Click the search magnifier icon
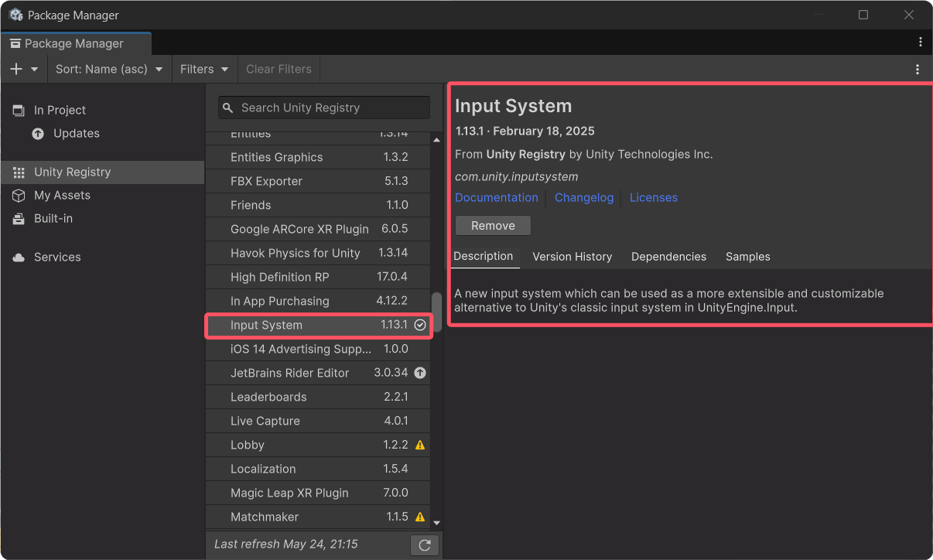Viewport: 933px width, 560px height. tap(228, 108)
